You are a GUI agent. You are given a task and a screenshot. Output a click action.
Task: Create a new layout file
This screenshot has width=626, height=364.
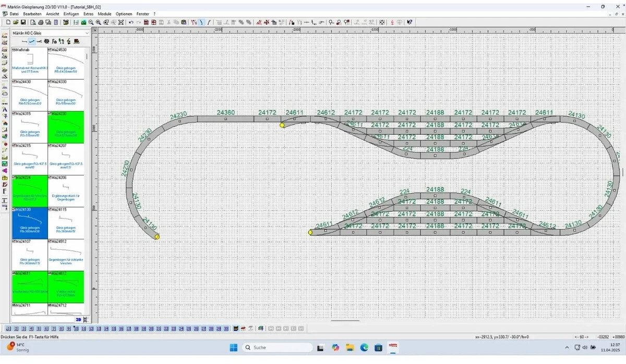point(8,22)
